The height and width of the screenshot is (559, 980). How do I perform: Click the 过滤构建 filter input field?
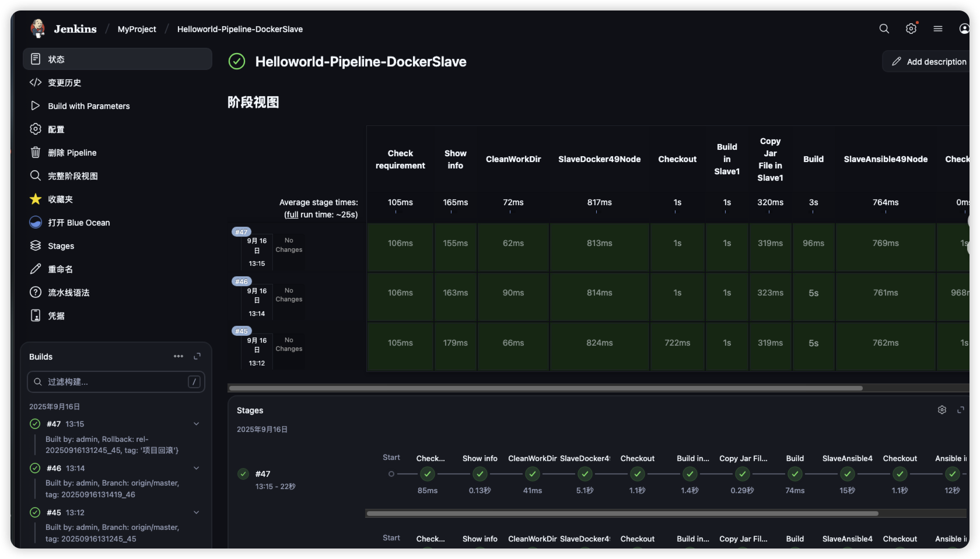(x=116, y=382)
